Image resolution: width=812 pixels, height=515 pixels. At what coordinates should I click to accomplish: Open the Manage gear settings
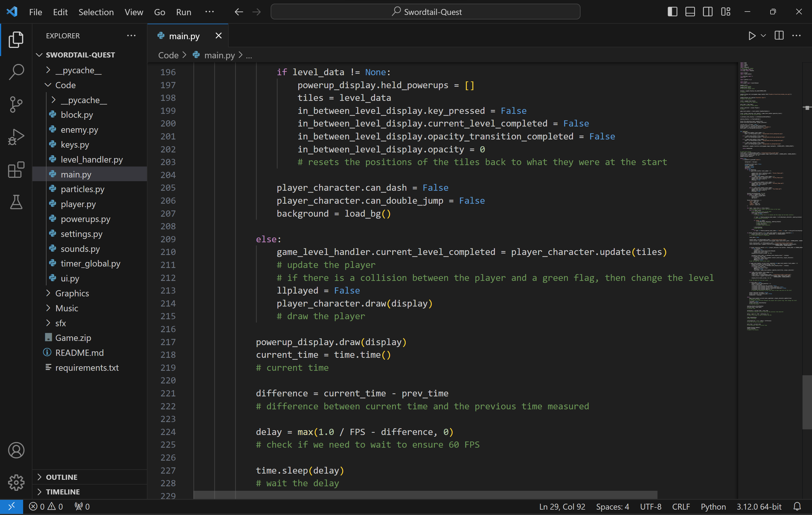pyautogui.click(x=16, y=483)
